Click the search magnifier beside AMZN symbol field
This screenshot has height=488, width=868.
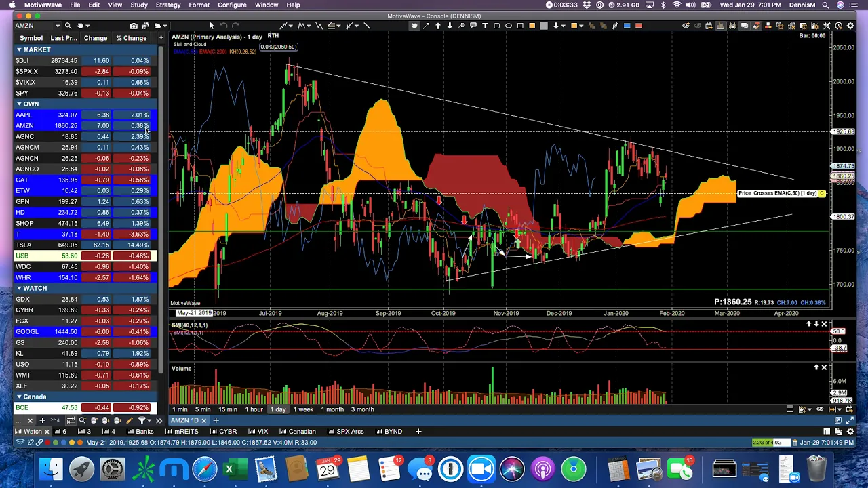[68, 26]
